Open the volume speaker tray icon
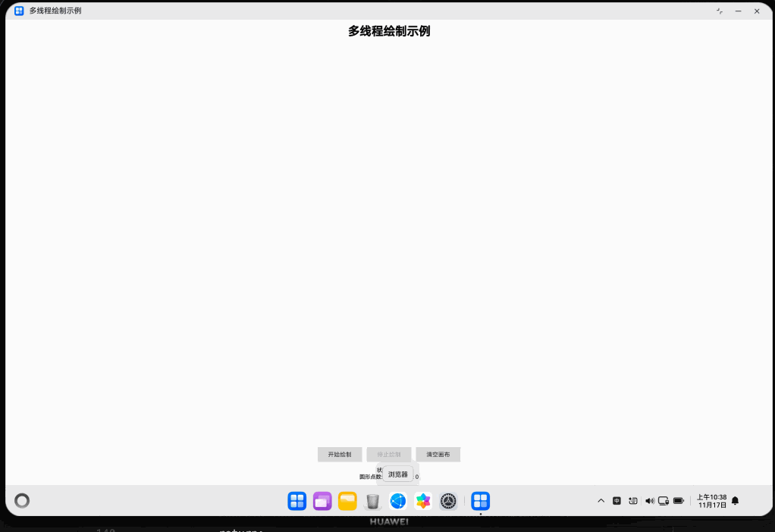 coord(650,501)
